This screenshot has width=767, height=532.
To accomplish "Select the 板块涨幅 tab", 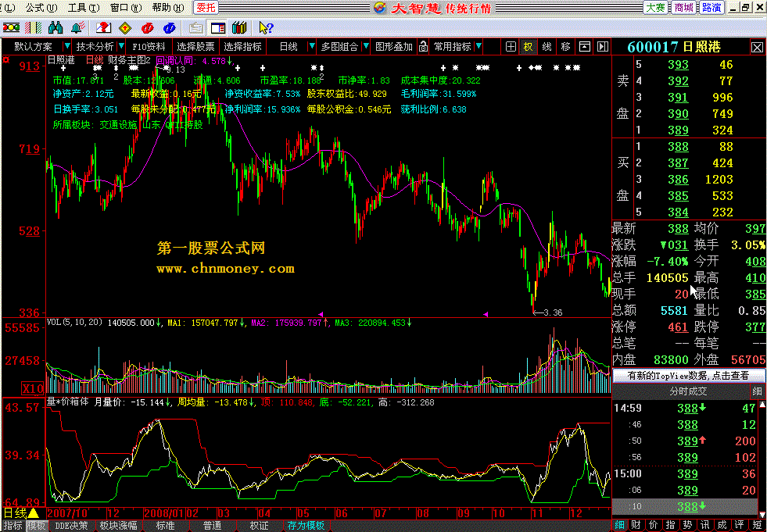I will pyautogui.click(x=118, y=526).
